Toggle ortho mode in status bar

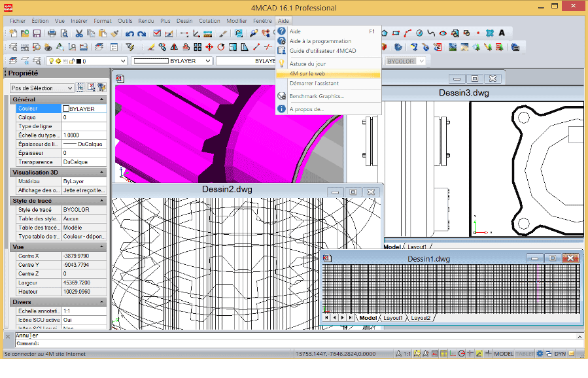[x=453, y=353]
